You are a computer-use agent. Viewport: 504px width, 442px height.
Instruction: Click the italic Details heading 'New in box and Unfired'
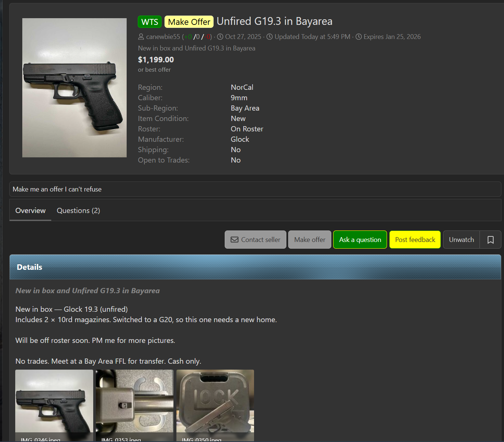pos(88,291)
